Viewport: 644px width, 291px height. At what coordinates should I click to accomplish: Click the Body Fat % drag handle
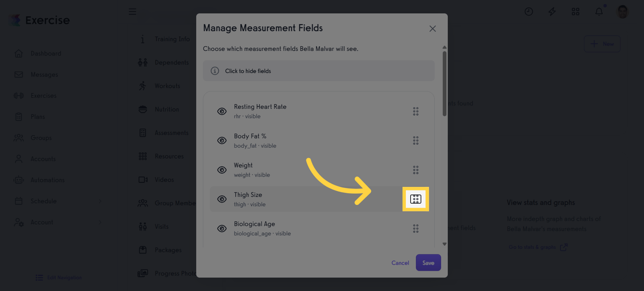[415, 141]
